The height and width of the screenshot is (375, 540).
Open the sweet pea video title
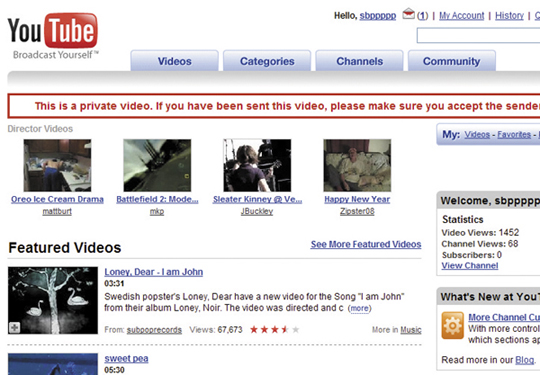click(126, 358)
